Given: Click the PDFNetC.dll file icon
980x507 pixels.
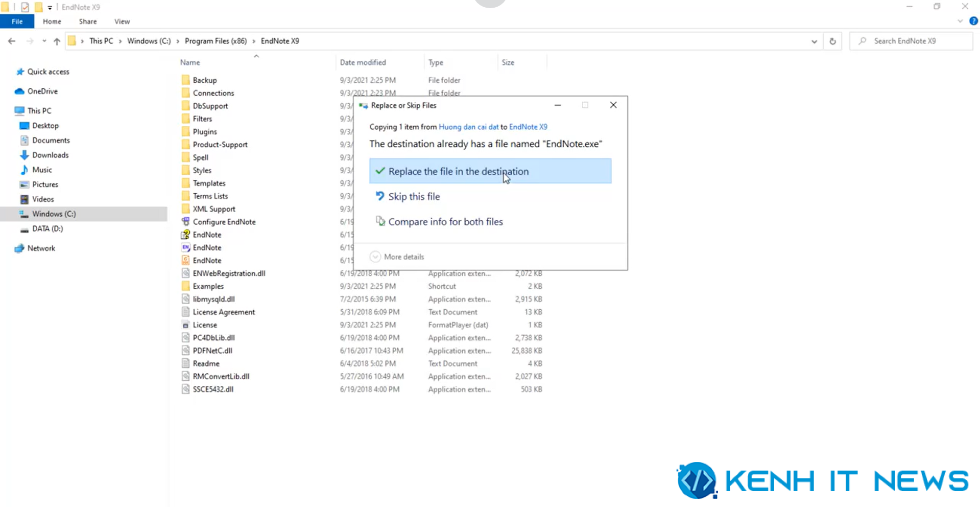Looking at the screenshot, I should click(x=186, y=351).
